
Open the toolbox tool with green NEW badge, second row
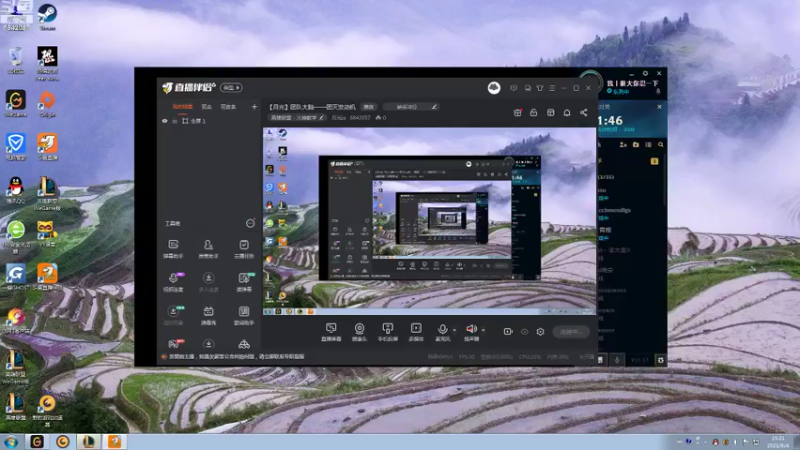pos(244,282)
